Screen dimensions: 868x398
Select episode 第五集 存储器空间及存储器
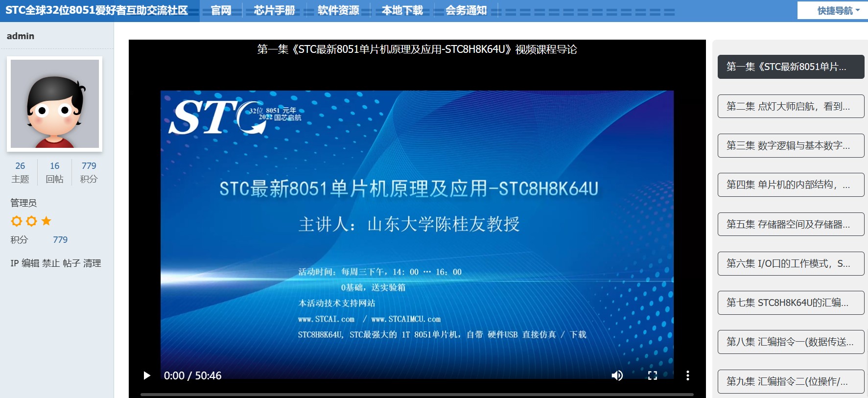(791, 224)
